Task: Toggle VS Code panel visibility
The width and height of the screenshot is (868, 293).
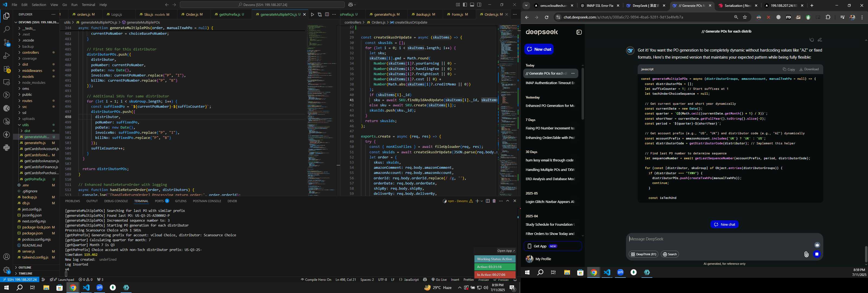Action: pyautogui.click(x=472, y=5)
